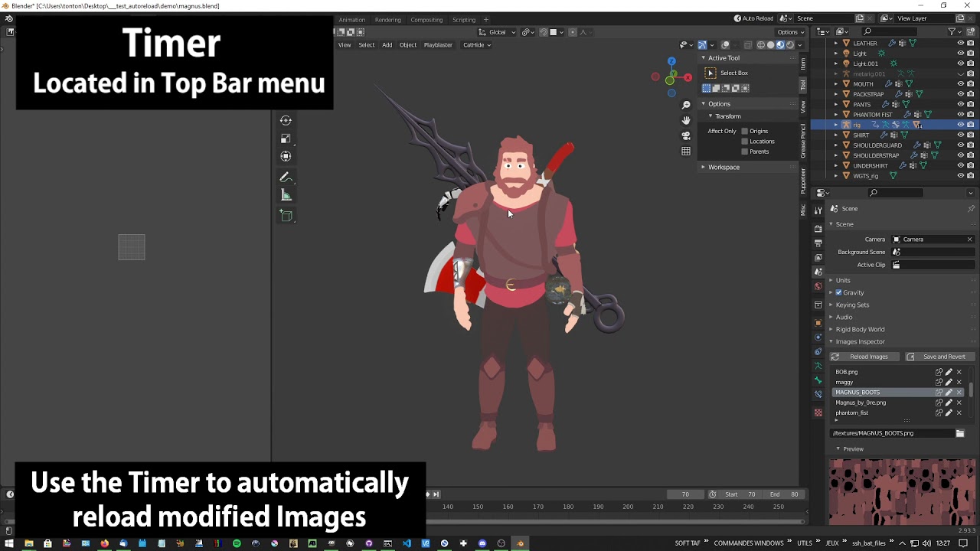Hide the SHIRT object with its eye icon
The width and height of the screenshot is (980, 551).
[x=961, y=135]
